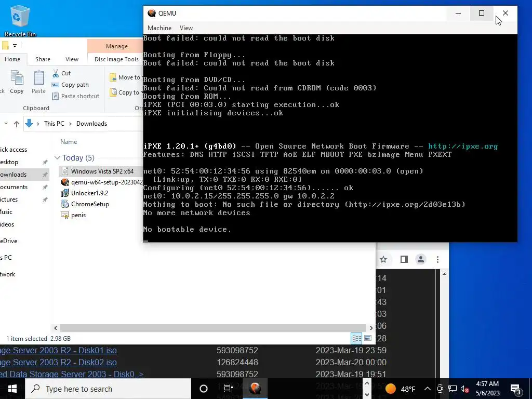This screenshot has height=399, width=532.
Task: Click the Meet Now camera tray icon
Action: point(440,389)
